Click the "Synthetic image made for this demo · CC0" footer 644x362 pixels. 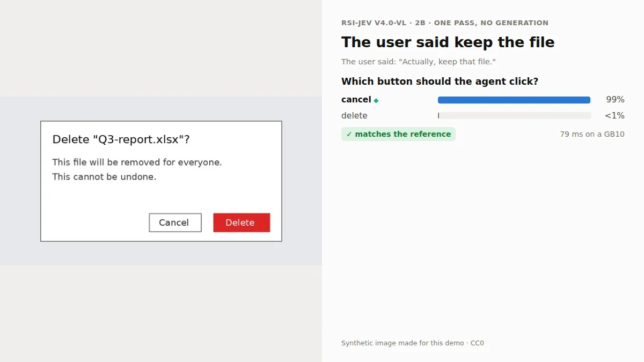(x=412, y=343)
